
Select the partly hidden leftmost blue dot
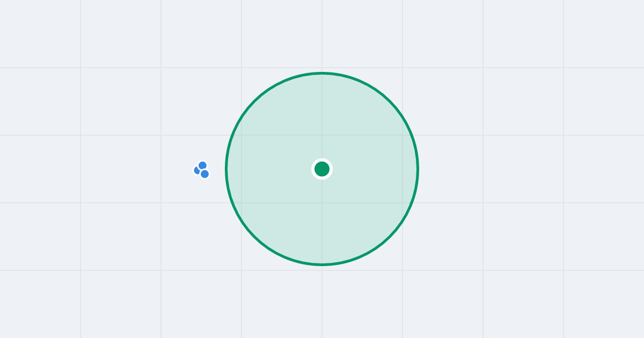click(x=197, y=170)
